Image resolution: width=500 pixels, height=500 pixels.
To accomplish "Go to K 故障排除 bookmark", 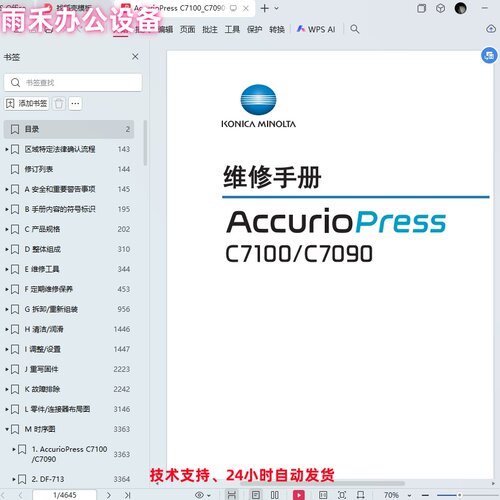I will (69, 389).
